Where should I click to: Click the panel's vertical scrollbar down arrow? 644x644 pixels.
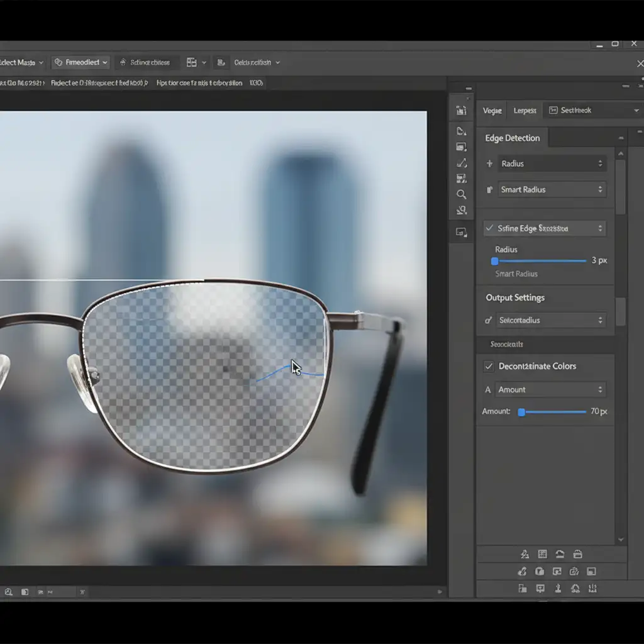pyautogui.click(x=621, y=540)
